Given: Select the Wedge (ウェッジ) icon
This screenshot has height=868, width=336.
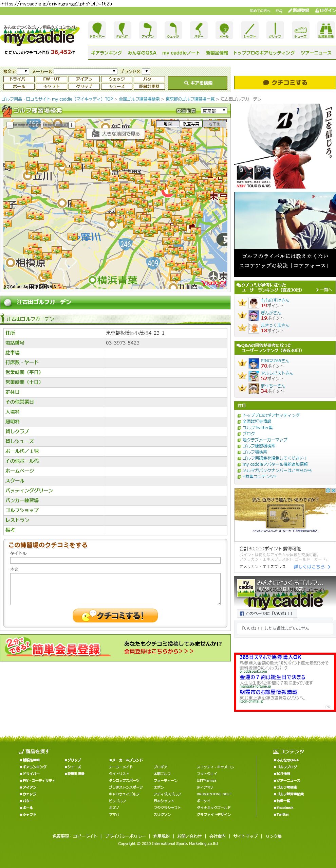Looking at the screenshot, I should 173,30.
